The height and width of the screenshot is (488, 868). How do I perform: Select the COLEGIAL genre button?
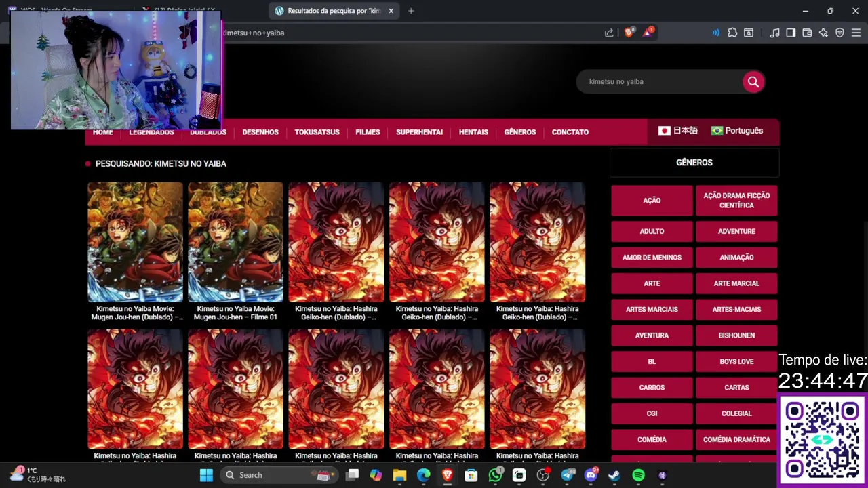(x=736, y=413)
